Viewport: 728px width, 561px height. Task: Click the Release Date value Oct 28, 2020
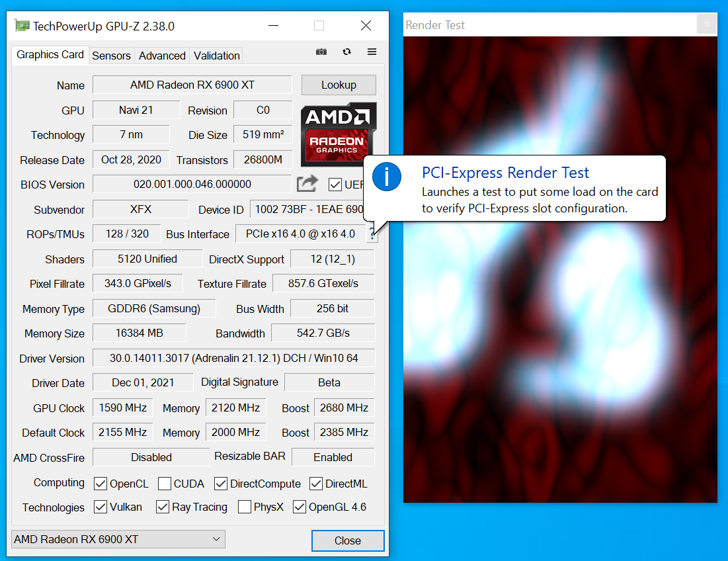(x=131, y=159)
